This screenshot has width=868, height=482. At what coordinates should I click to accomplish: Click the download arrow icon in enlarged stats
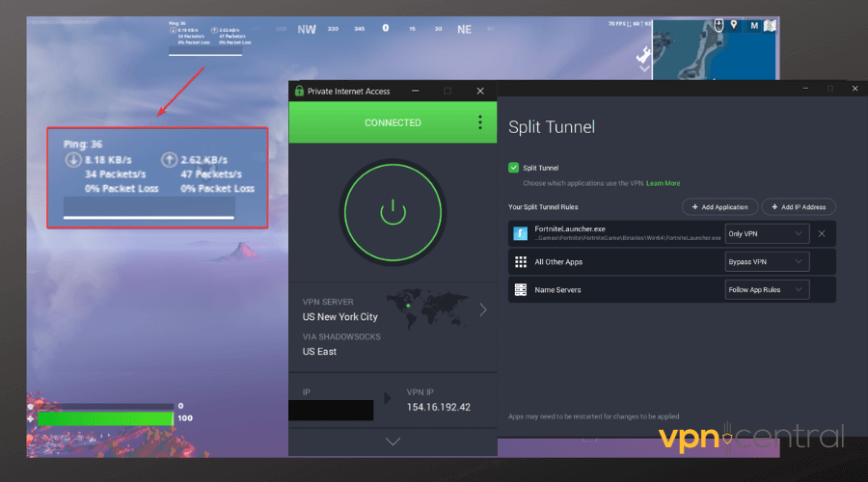[x=72, y=160]
